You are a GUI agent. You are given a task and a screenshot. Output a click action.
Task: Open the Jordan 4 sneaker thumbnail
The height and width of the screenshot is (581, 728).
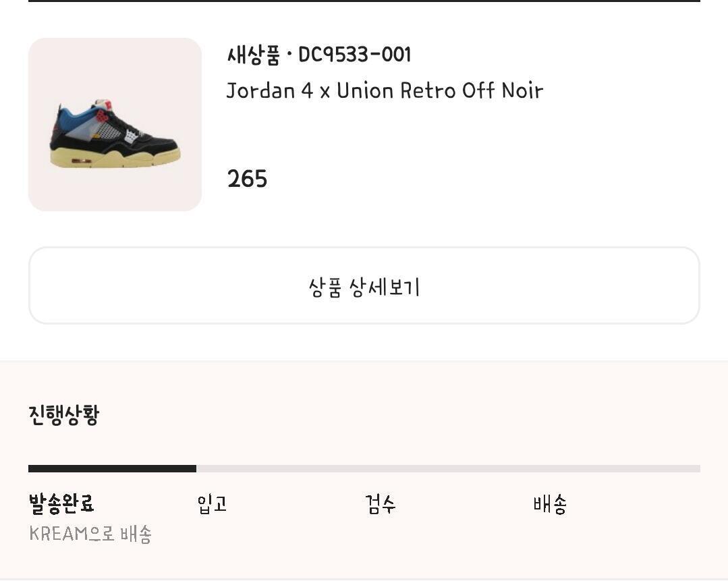[115, 125]
